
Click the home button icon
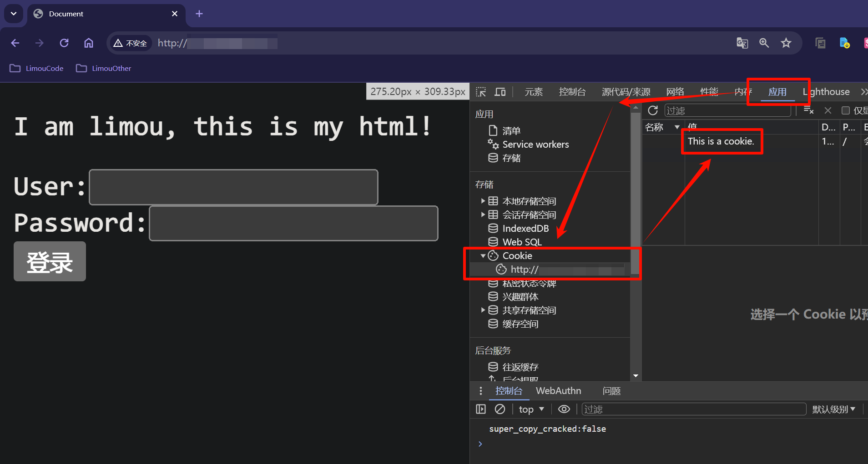coord(89,43)
